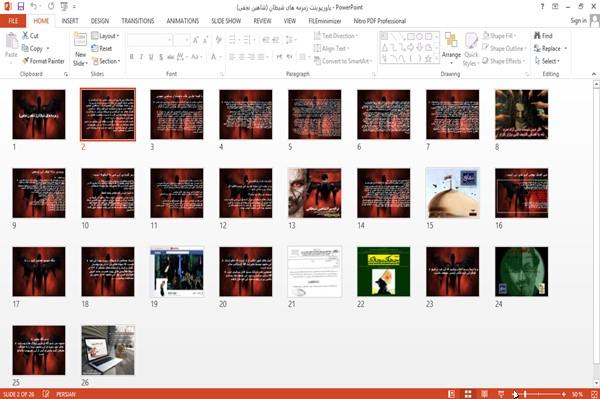This screenshot has height=399, width=600.
Task: Select slide 15 thumbnail with dome image
Action: tap(452, 193)
